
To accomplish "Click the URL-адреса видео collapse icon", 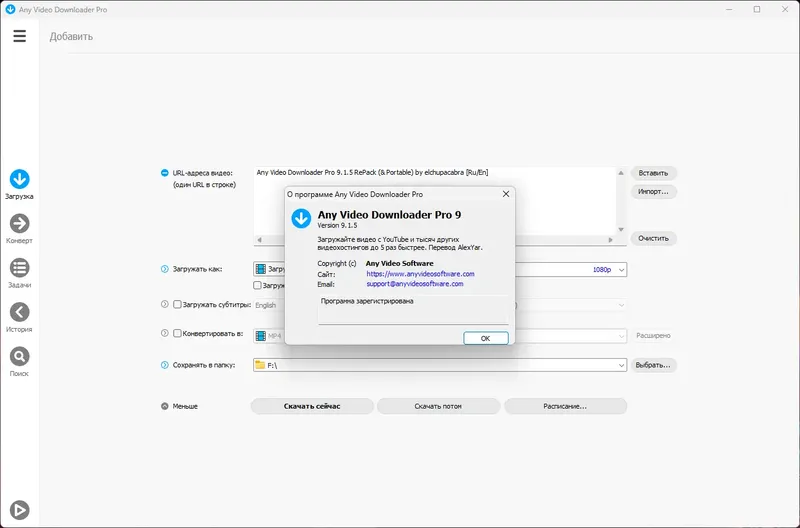I will [164, 173].
